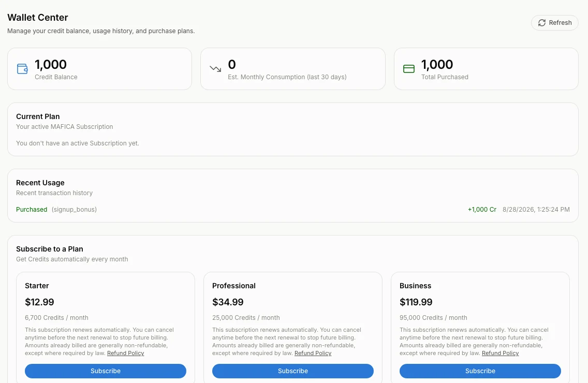Image resolution: width=588 pixels, height=383 pixels.
Task: Click the blue wallet icon beside Credit Balance
Action: coord(22,69)
